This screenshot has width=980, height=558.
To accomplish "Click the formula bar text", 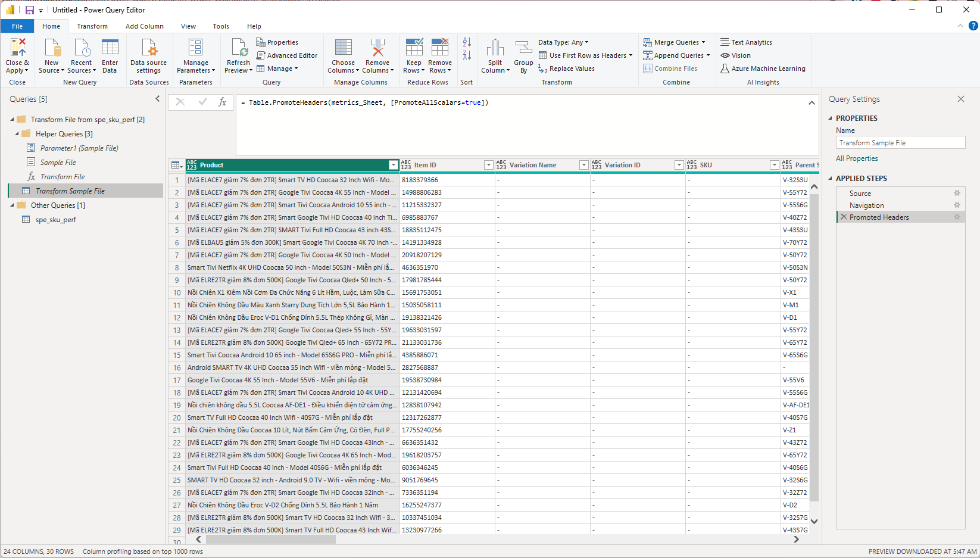I will 365,102.
